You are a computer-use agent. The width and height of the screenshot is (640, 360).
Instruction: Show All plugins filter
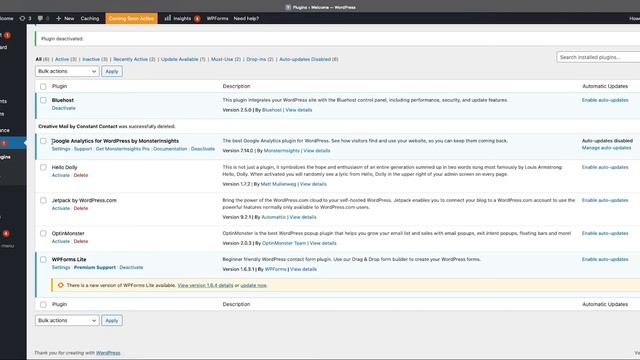[38, 59]
